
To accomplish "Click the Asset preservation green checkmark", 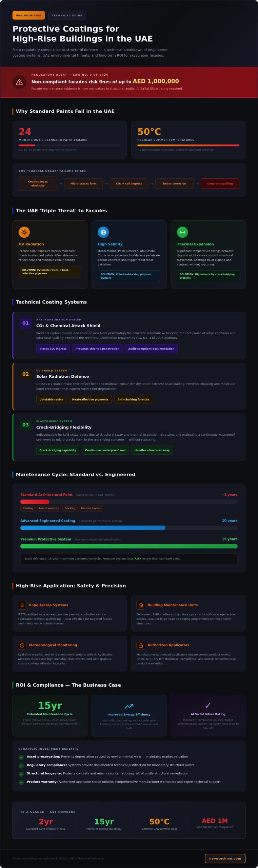I will tap(21, 757).
